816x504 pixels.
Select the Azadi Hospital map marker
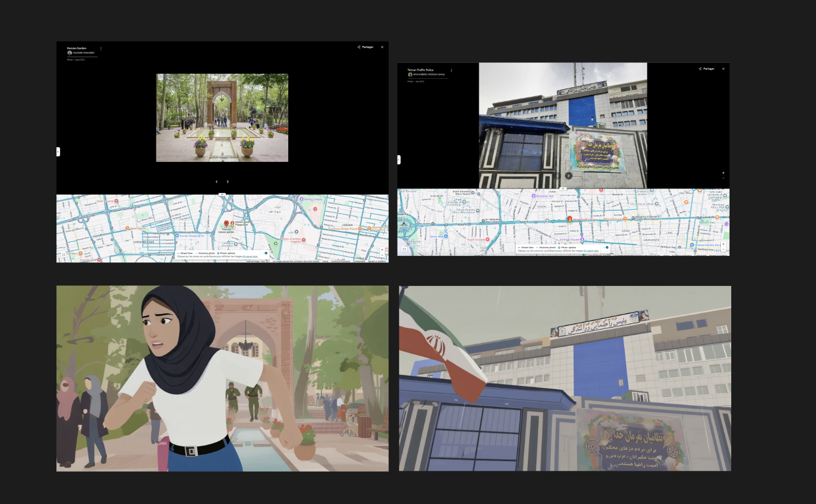click(x=487, y=239)
